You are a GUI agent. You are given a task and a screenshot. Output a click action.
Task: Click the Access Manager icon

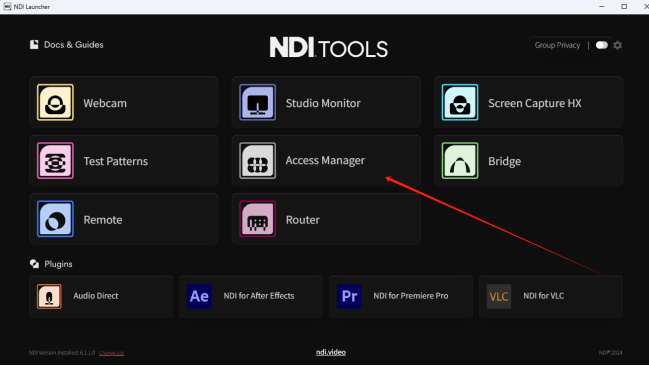pyautogui.click(x=257, y=161)
